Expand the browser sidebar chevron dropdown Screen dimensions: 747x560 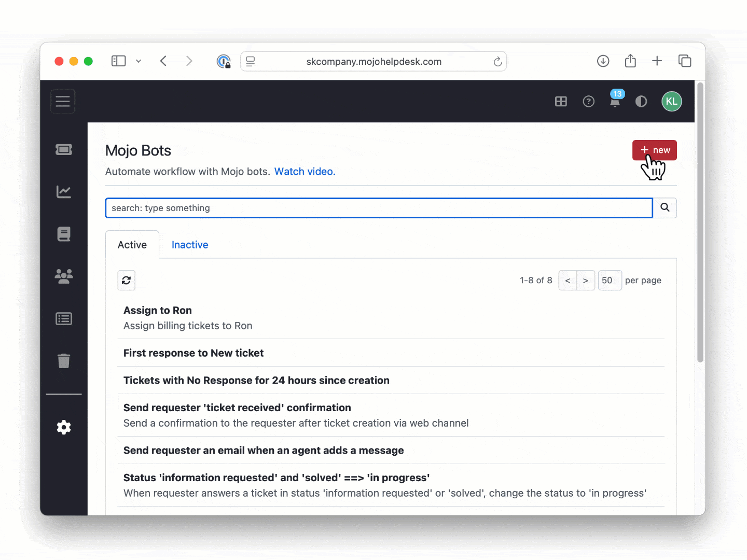pyautogui.click(x=139, y=61)
